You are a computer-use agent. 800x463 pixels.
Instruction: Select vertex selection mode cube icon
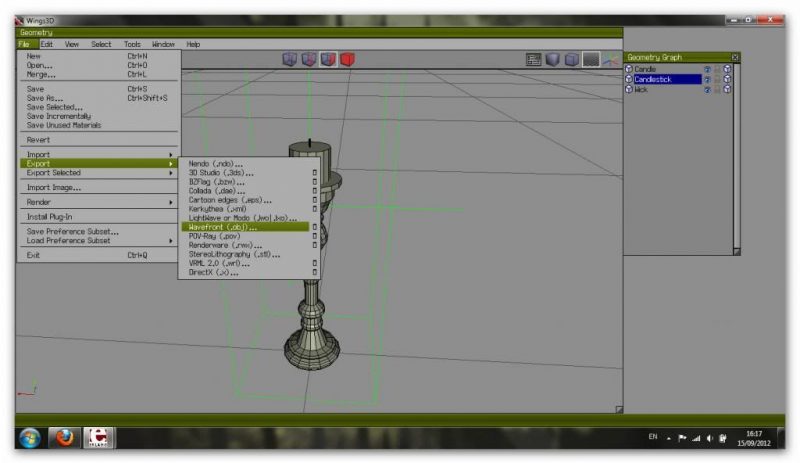289,60
